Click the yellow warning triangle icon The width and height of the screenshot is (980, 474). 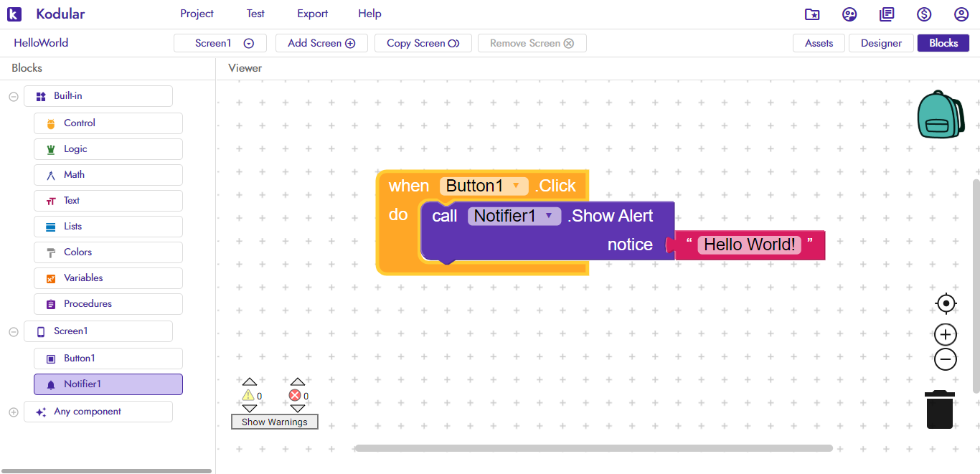click(248, 395)
